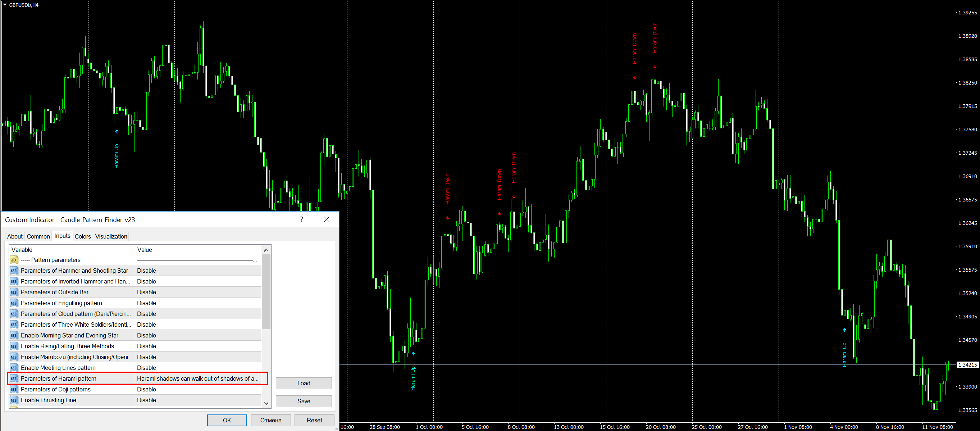Click the '123' icon beside Parameters of Harami pattern

(14, 378)
